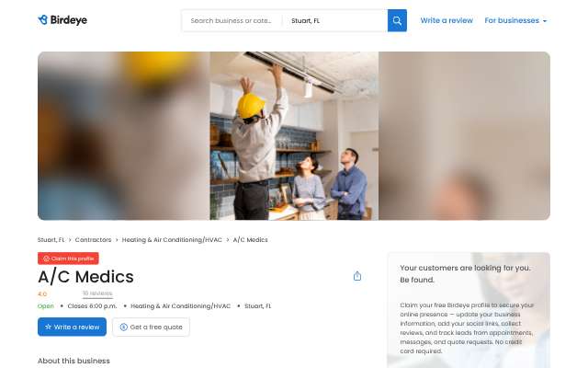Click the icon on Claim this profile badge

(x=47, y=259)
